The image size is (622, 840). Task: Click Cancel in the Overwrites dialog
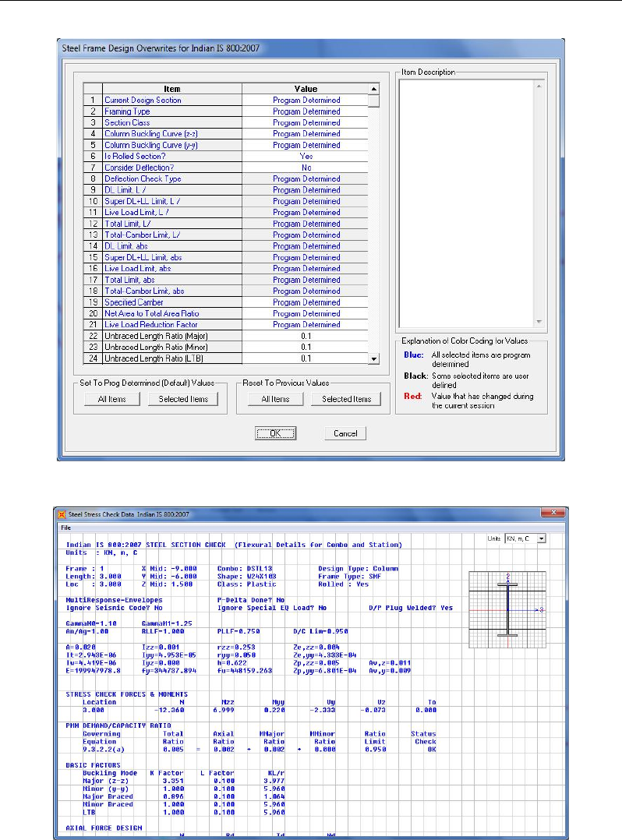point(345,433)
